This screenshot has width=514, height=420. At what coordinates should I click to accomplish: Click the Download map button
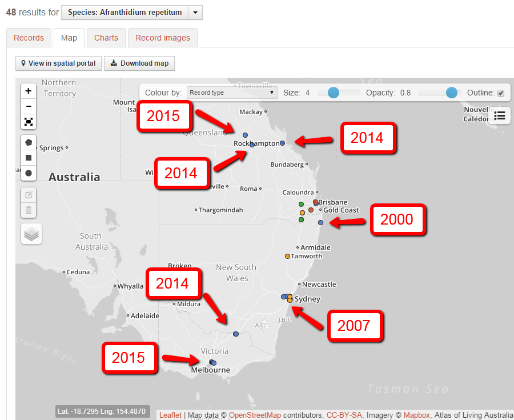140,63
